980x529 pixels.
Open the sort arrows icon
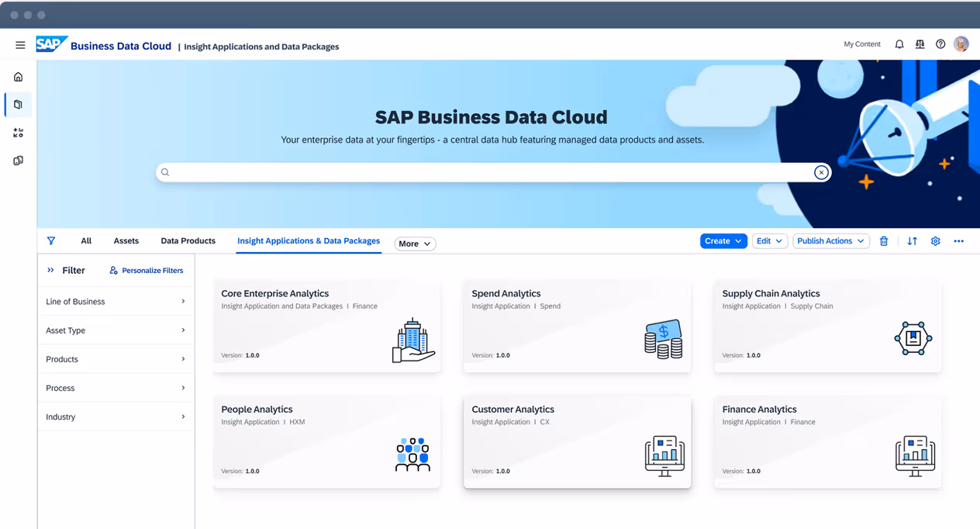point(913,241)
